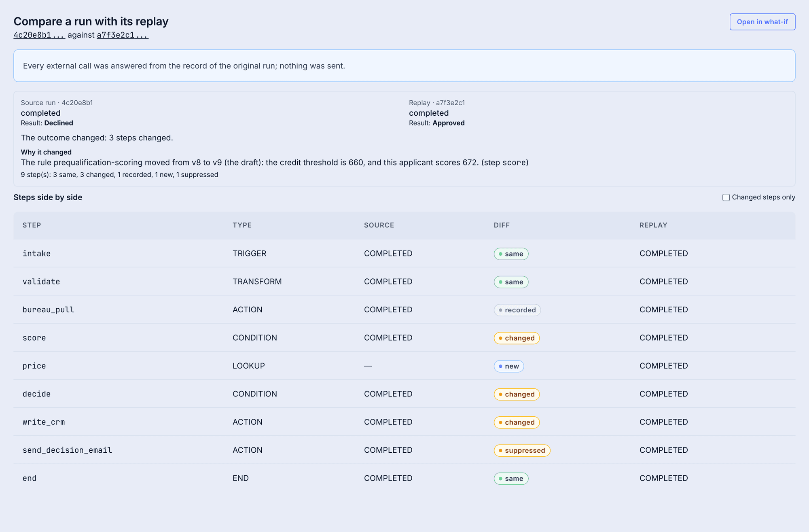Screen dimensions: 809x532
Task: Enable the Changed steps only checkbox
Action: [x=726, y=197]
